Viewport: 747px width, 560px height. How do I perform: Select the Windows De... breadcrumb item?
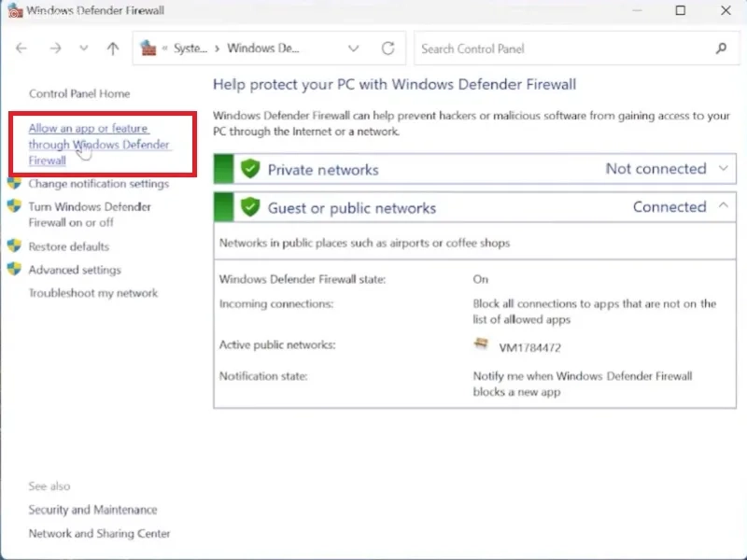pyautogui.click(x=263, y=49)
